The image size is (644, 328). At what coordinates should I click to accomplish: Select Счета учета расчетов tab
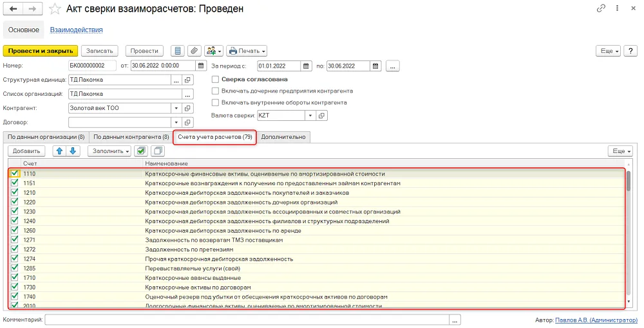[x=215, y=137]
